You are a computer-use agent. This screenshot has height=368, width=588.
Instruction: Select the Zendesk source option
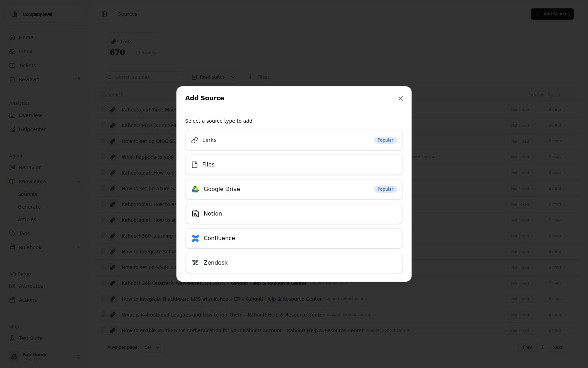pos(294,263)
